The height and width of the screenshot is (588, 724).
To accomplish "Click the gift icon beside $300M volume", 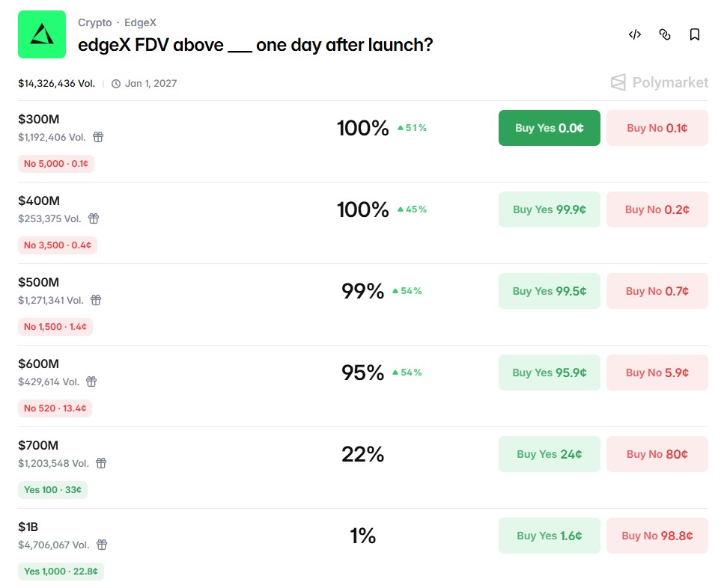I will [x=98, y=137].
